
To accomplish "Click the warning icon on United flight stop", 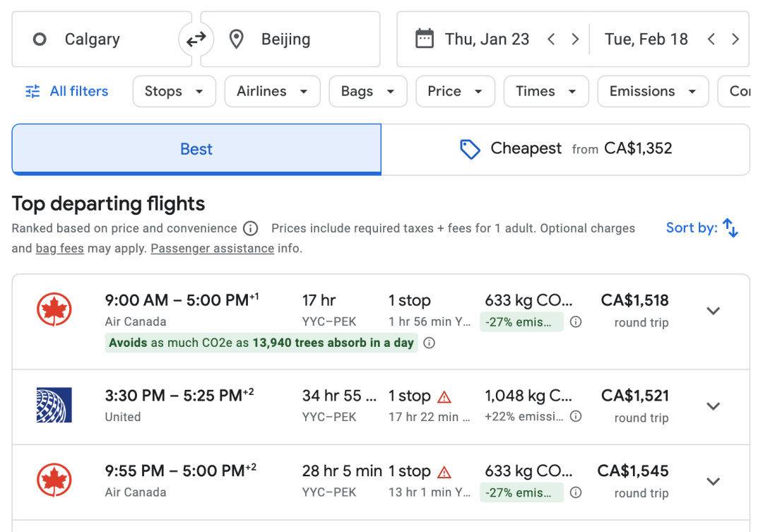I will pos(444,396).
